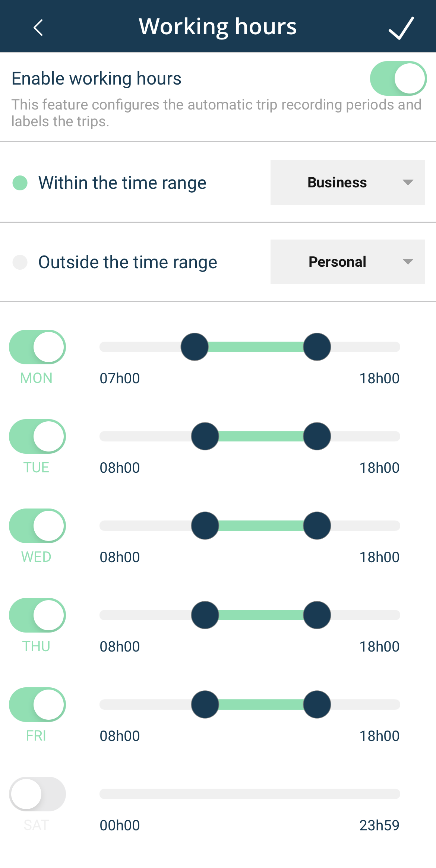
Task: Click the Thursday start time slider handle
Action: (x=205, y=615)
